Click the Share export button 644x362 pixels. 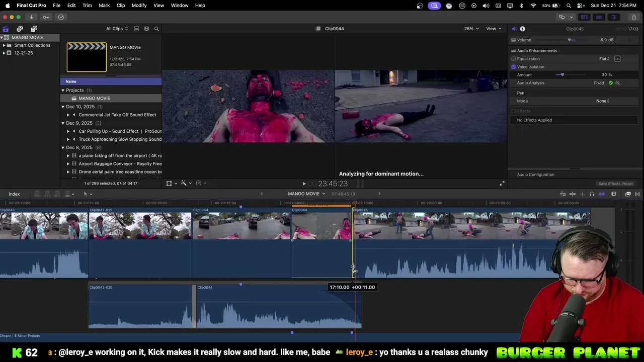[633, 17]
